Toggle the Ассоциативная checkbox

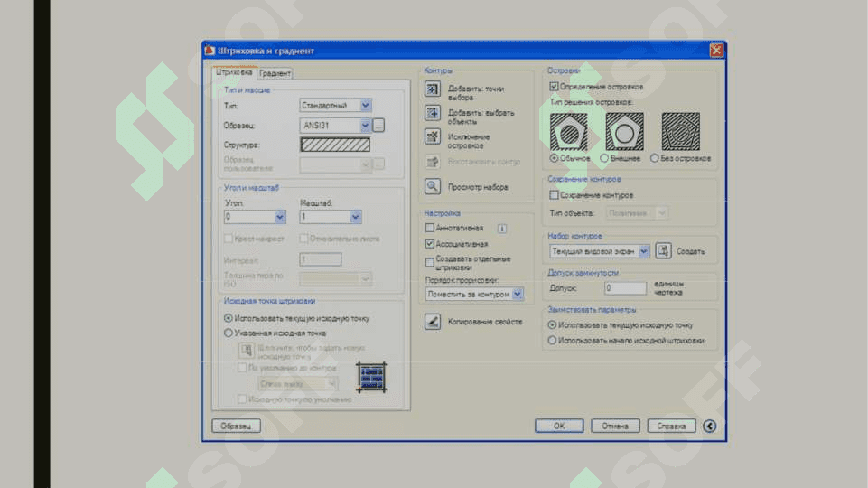tap(430, 244)
